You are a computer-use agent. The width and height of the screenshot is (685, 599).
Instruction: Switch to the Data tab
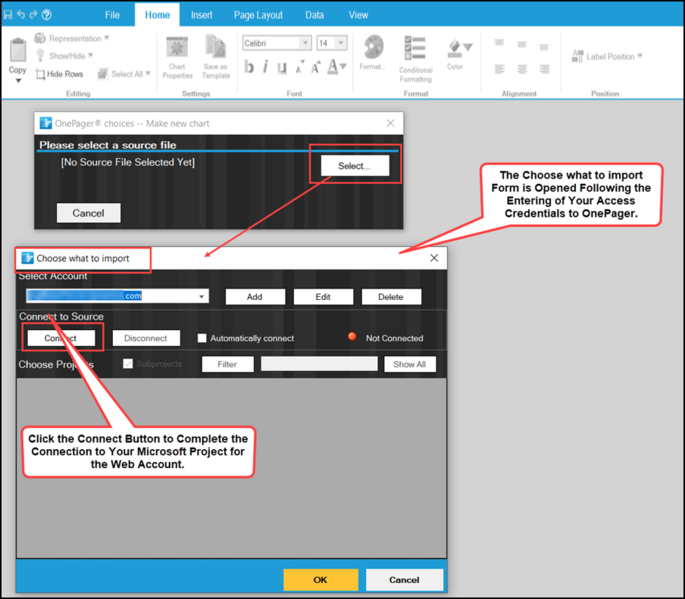314,15
